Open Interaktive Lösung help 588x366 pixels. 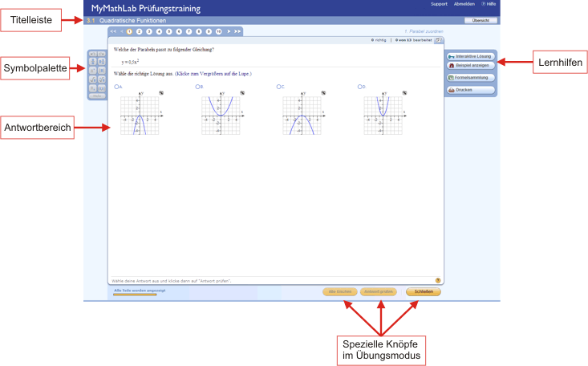(x=471, y=56)
